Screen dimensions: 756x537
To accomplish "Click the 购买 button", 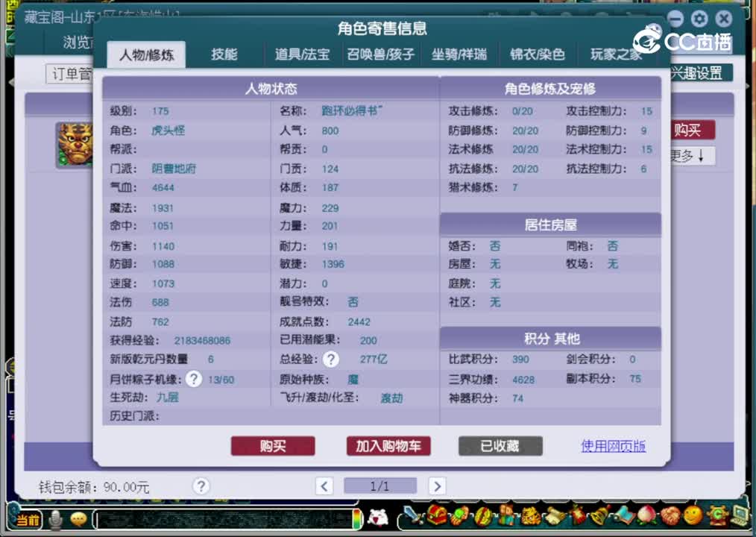I will click(x=273, y=446).
